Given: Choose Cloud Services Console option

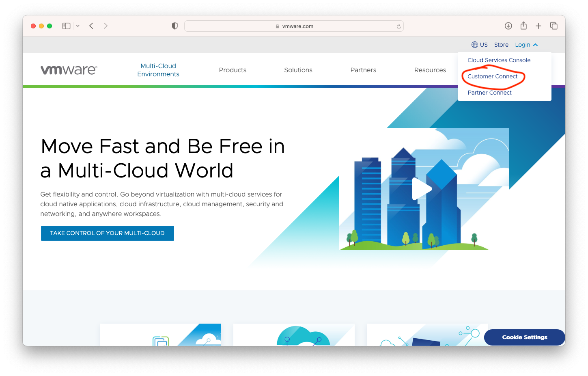Looking at the screenshot, I should [499, 60].
